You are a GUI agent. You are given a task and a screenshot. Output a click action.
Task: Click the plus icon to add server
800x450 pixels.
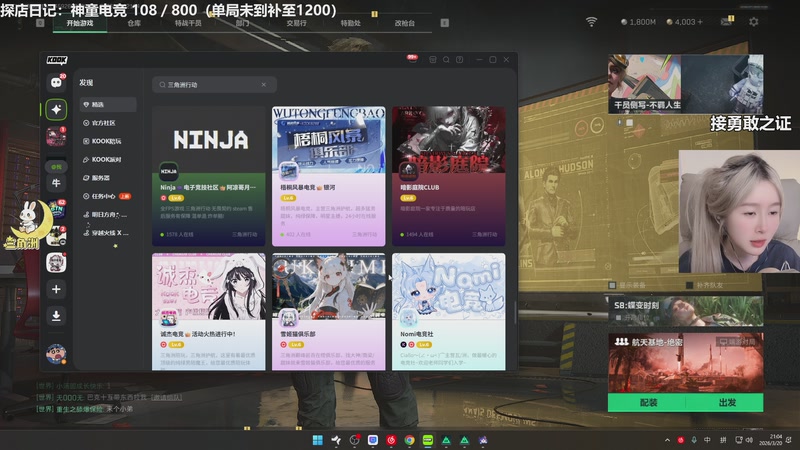(x=56, y=289)
